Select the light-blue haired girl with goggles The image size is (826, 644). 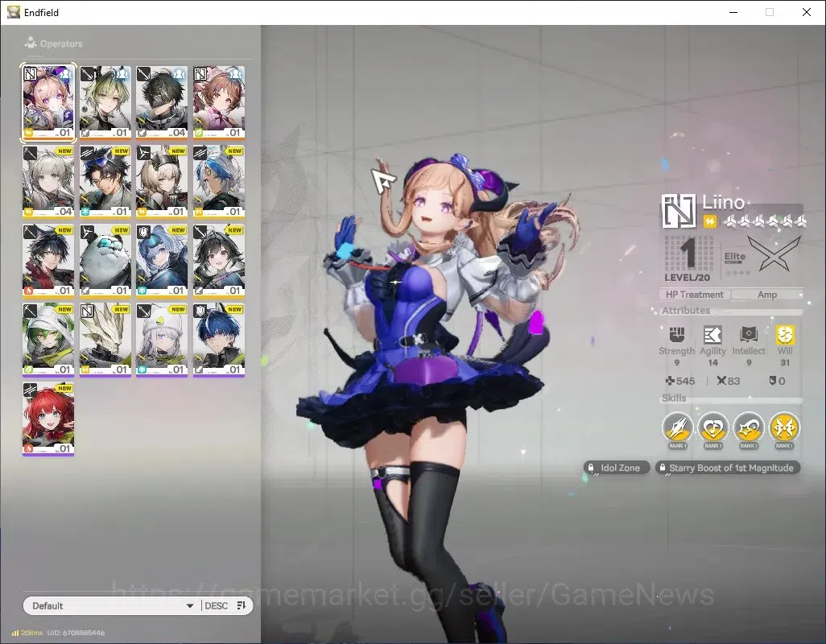pos(162,261)
